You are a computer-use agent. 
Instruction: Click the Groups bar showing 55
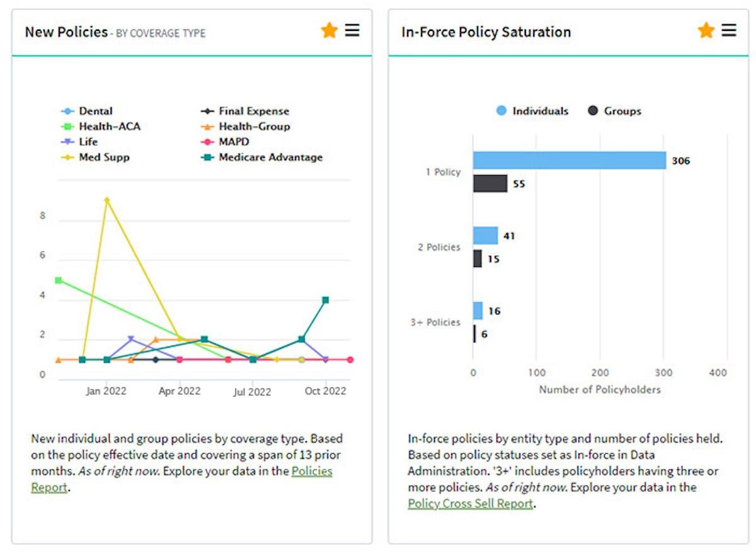point(490,183)
